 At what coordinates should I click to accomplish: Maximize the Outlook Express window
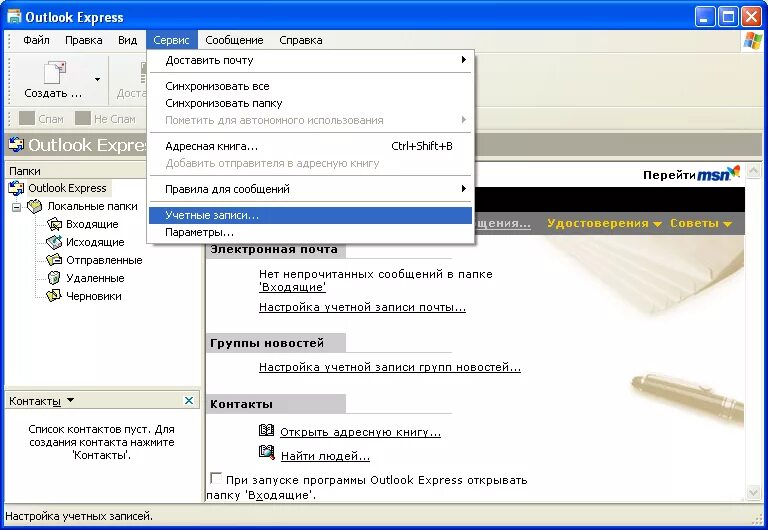pyautogui.click(x=728, y=18)
